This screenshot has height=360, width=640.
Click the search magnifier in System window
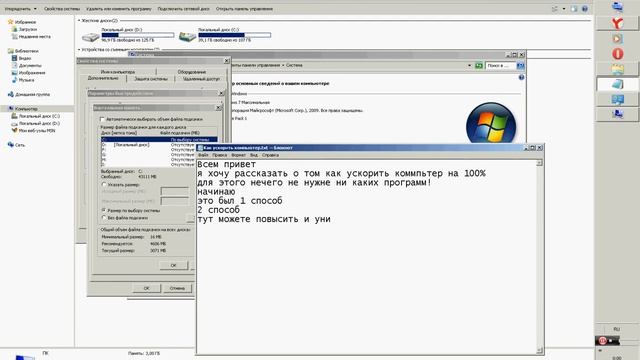[520, 65]
